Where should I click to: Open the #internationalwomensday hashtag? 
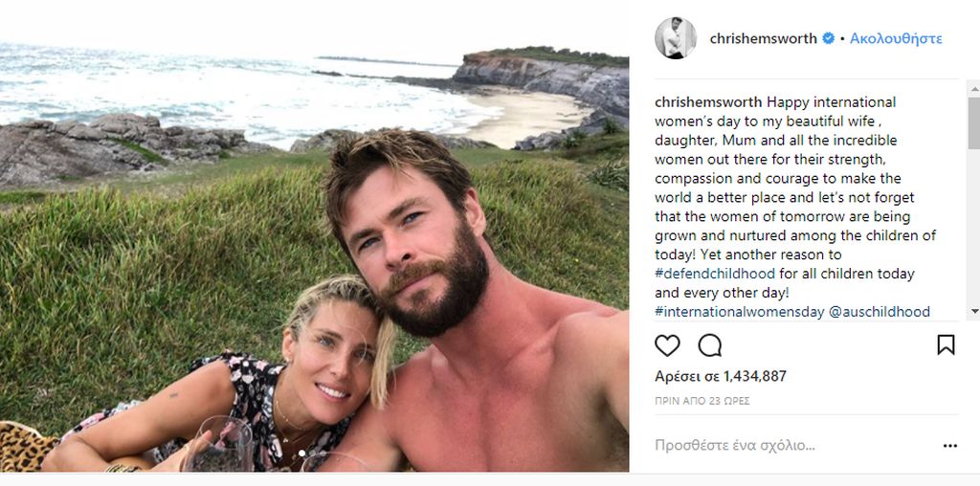730,312
